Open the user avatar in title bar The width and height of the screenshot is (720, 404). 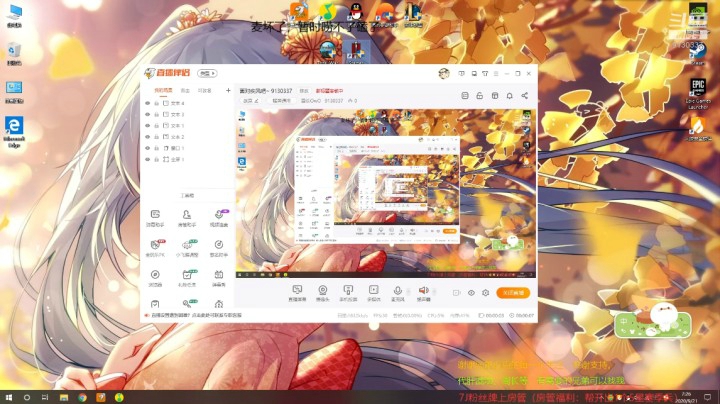tap(444, 73)
